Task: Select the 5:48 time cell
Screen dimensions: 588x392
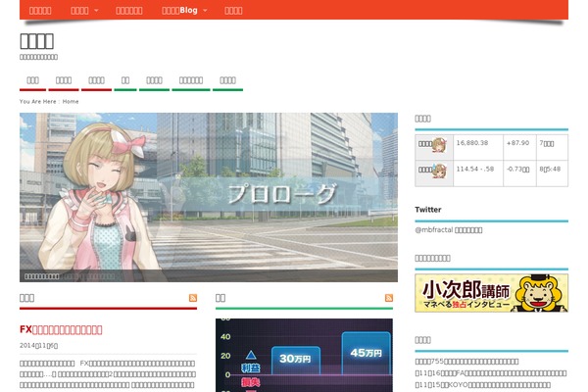Action: 552,173
